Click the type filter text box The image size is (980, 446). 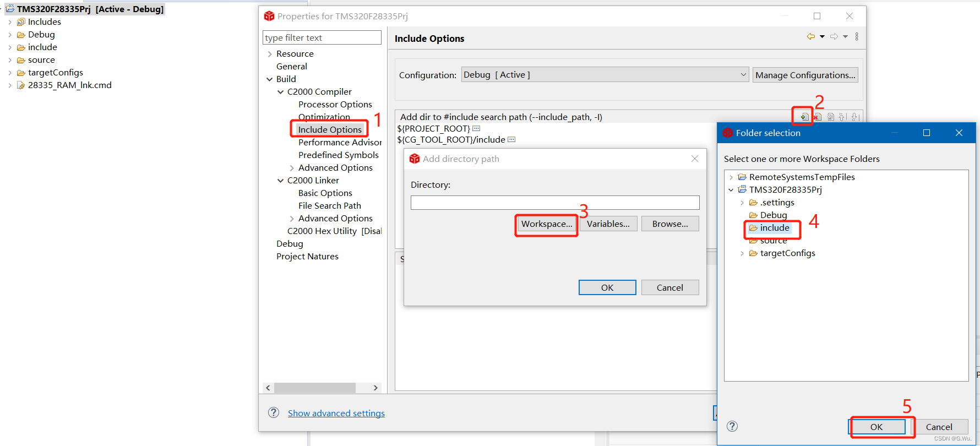[322, 37]
